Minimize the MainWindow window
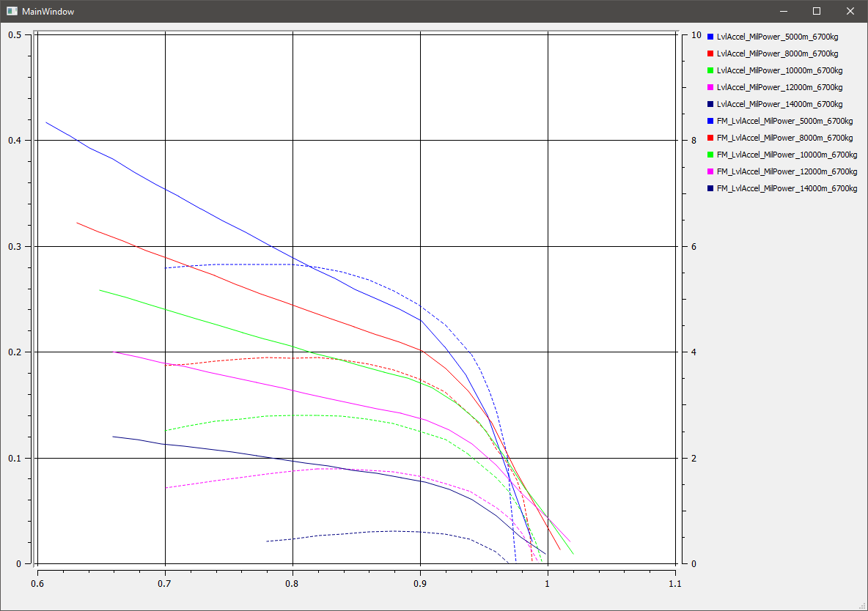The height and width of the screenshot is (611, 868). pos(783,12)
